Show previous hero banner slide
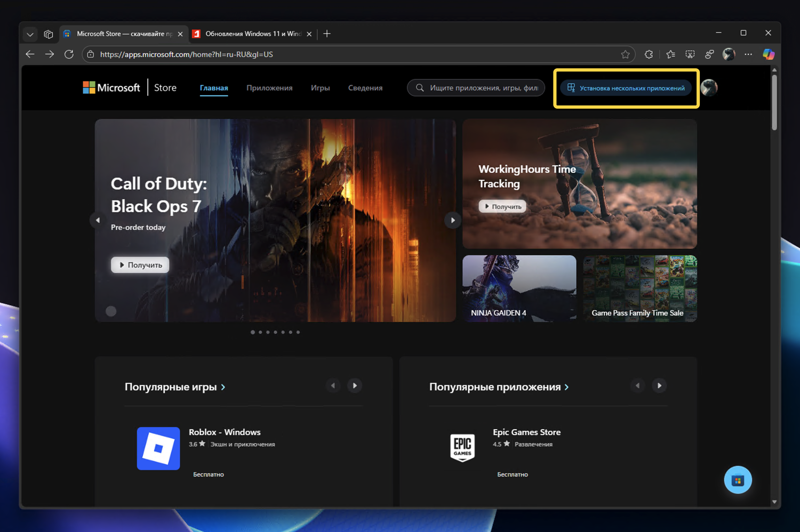 pos(98,220)
